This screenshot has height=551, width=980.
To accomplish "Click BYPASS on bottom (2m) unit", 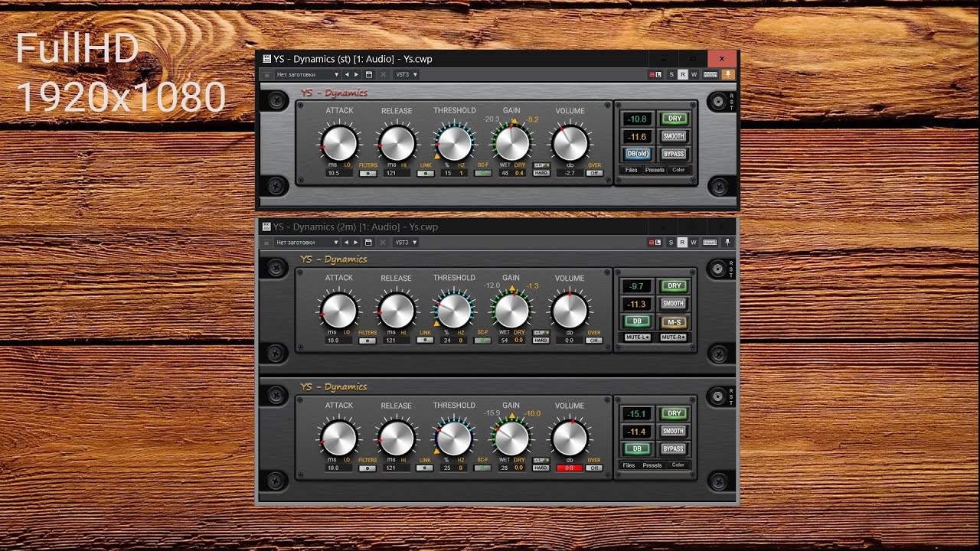I will (x=674, y=449).
